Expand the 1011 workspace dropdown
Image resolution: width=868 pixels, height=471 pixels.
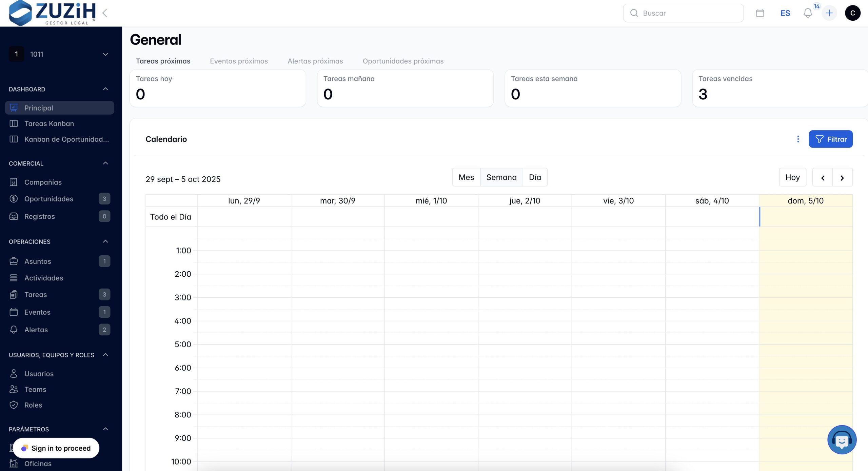[x=105, y=54]
